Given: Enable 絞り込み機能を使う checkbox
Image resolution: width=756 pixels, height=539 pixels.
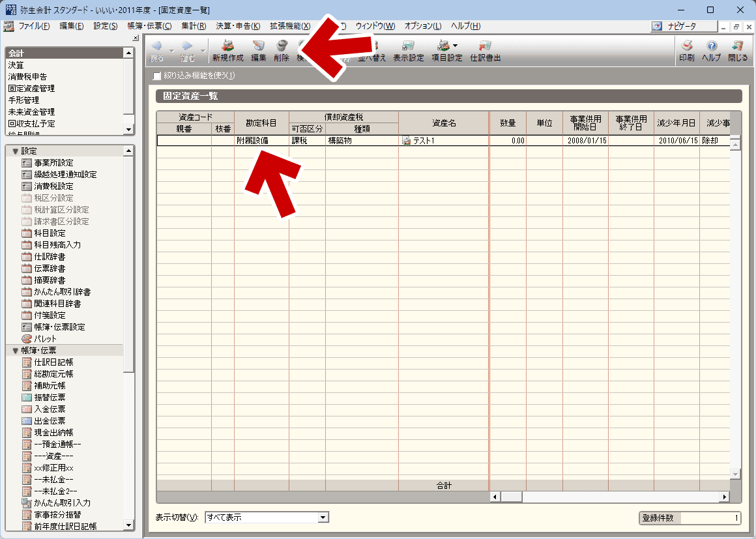Looking at the screenshot, I should tap(156, 76).
